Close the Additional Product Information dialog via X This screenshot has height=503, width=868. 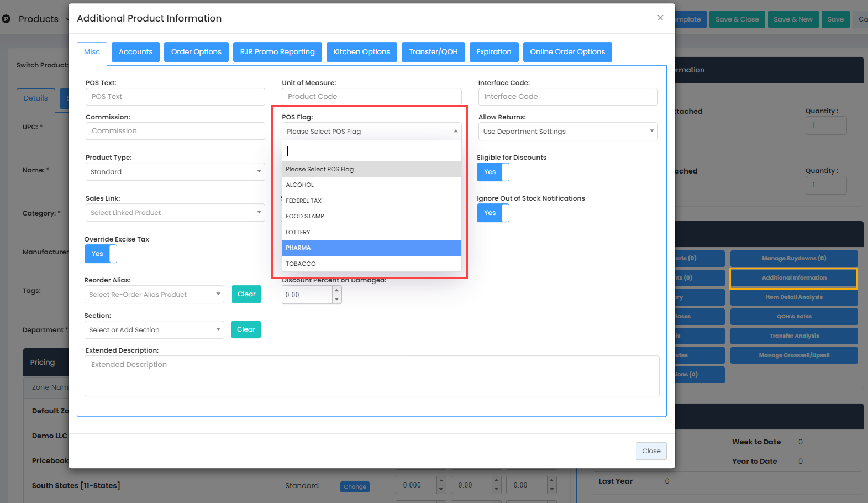(660, 18)
